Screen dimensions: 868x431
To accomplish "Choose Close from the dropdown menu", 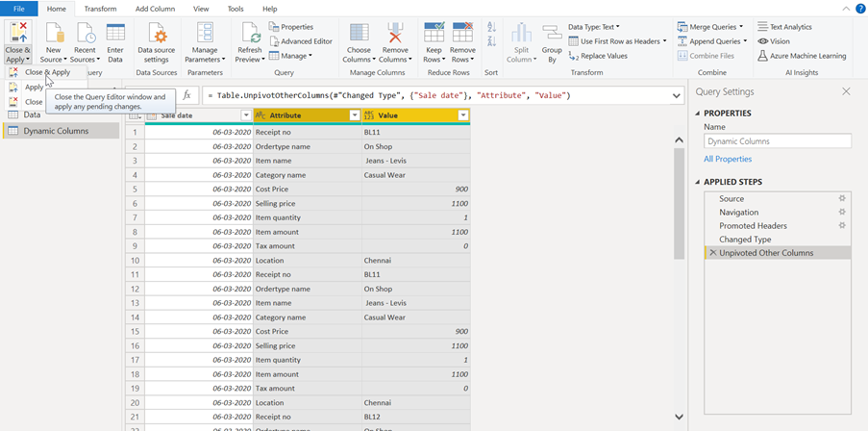I will [34, 102].
